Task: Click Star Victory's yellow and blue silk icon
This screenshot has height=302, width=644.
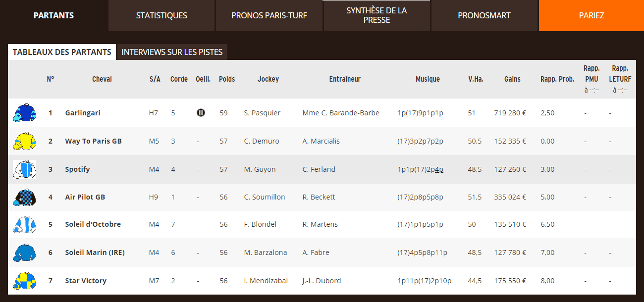Action: click(24, 281)
